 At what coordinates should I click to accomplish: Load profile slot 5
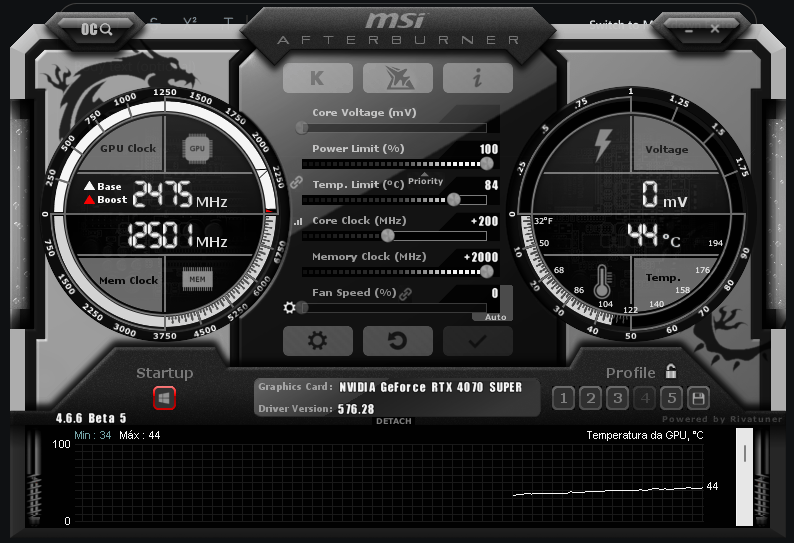[x=671, y=399]
